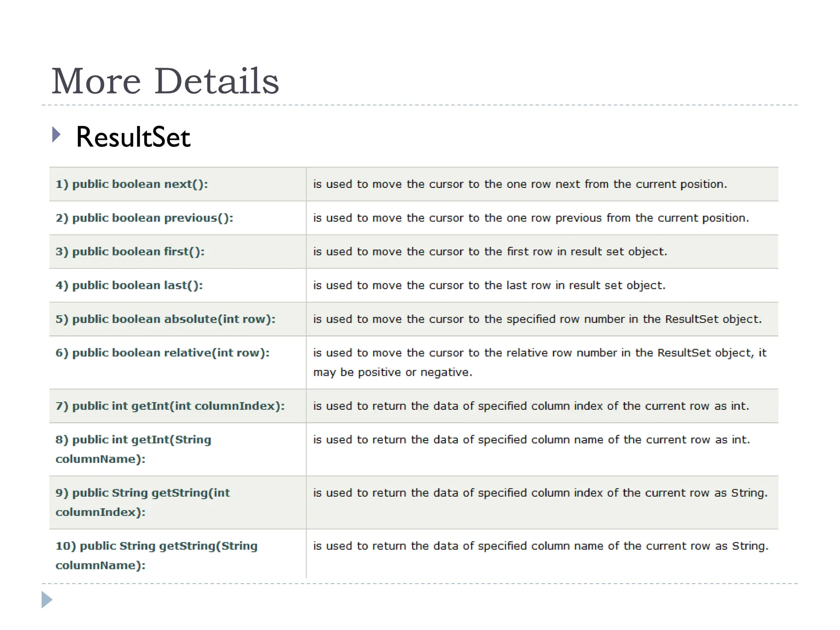Click the 'More Details' slide title

(x=165, y=81)
